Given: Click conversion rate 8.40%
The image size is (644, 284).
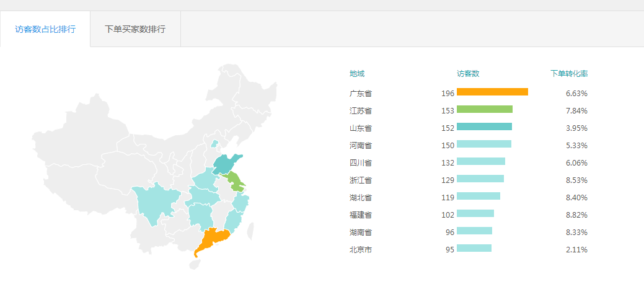Looking at the screenshot, I should [x=576, y=197].
